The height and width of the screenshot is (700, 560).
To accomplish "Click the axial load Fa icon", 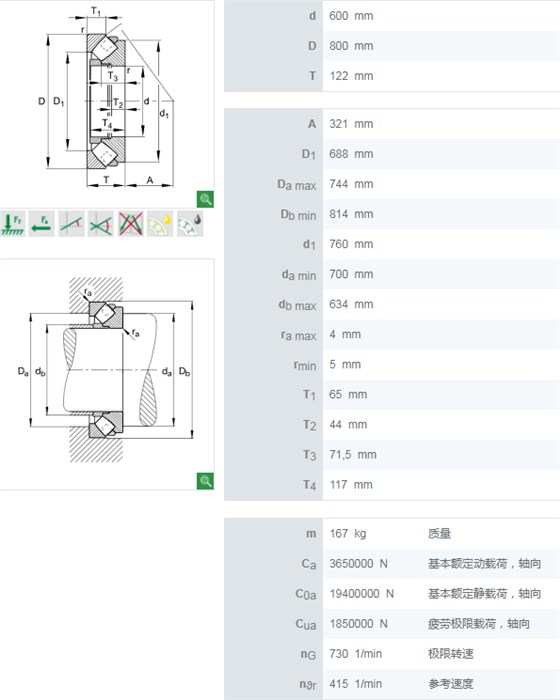I will [x=42, y=224].
